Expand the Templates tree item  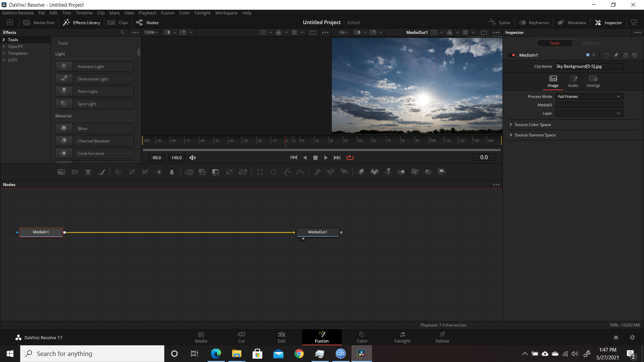tap(4, 53)
